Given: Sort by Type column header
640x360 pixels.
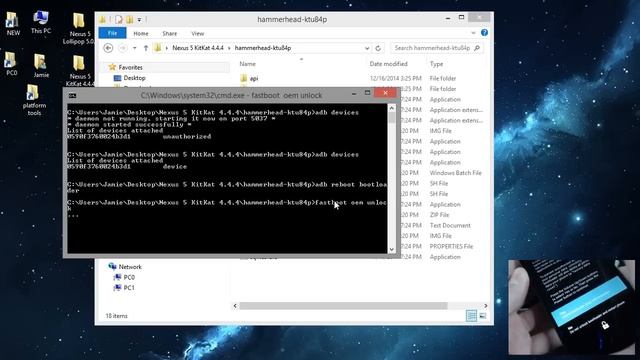Looking at the screenshot, I should pyautogui.click(x=436, y=64).
